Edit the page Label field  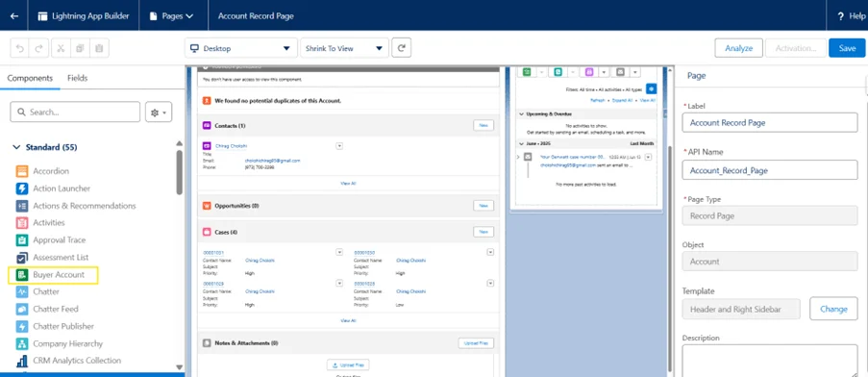[x=770, y=122]
